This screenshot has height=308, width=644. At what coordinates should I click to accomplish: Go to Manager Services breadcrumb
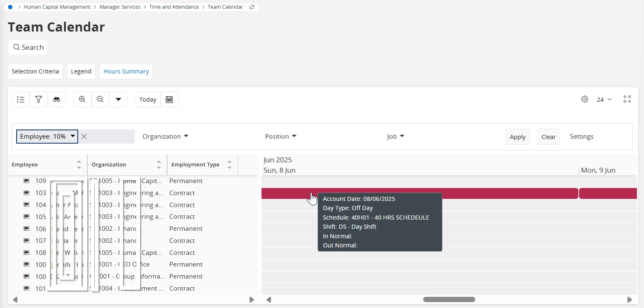120,7
